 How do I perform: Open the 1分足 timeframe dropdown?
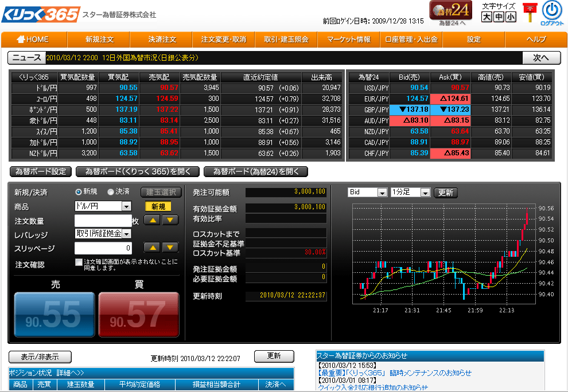click(x=410, y=192)
